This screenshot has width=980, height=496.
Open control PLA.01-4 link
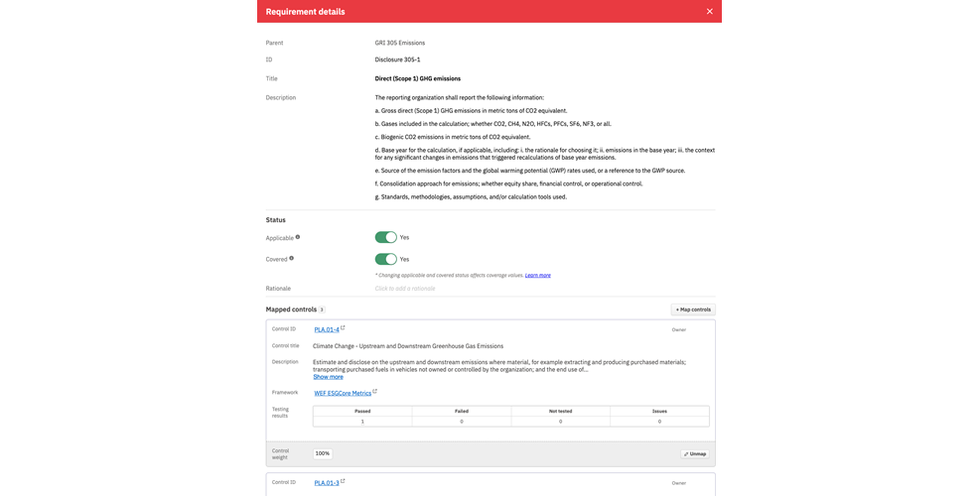[x=327, y=329]
